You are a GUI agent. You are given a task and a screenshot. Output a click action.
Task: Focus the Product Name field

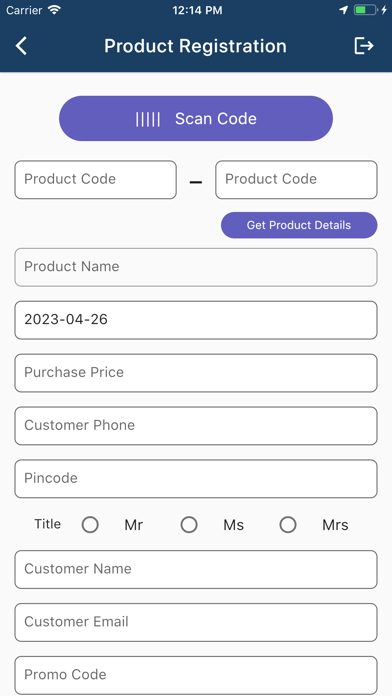[x=196, y=267]
